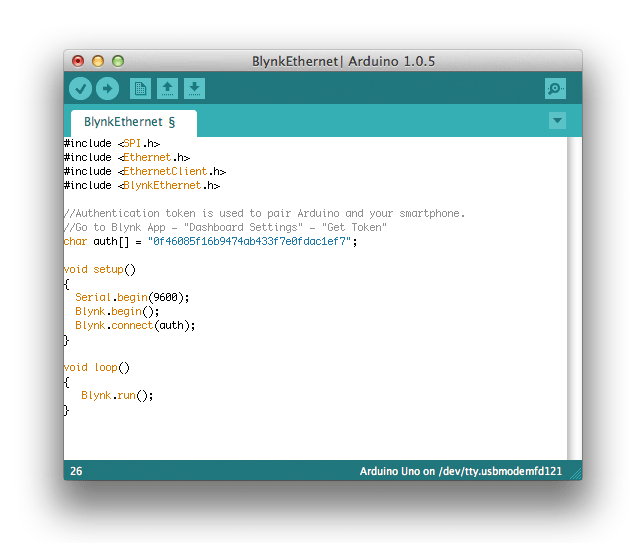Click the line "#include <BlynkEthernet.h>"
This screenshot has height=543, width=640.
pos(142,185)
